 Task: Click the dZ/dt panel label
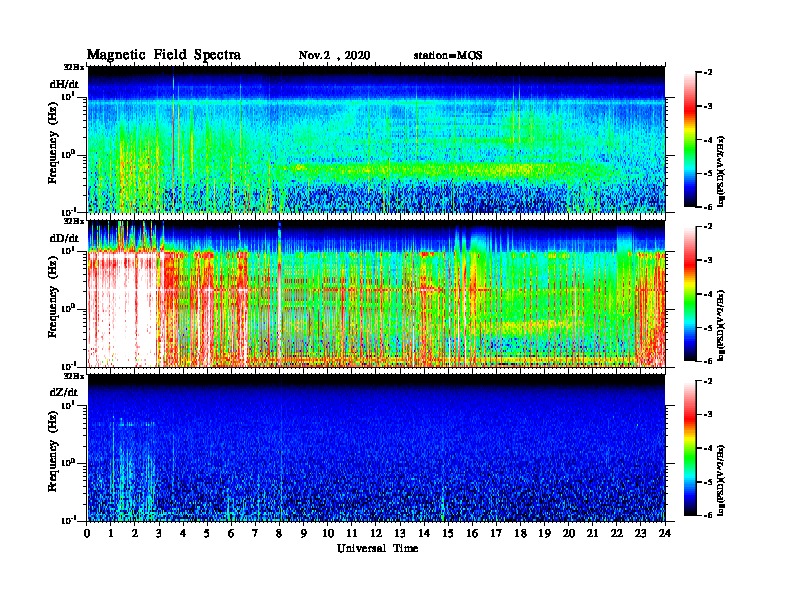coord(64,392)
